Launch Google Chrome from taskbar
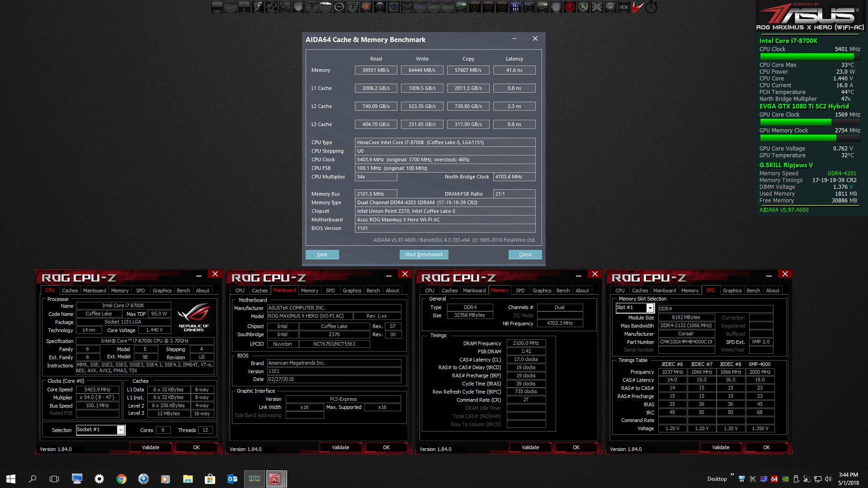This screenshot has width=868, height=488. point(121,479)
